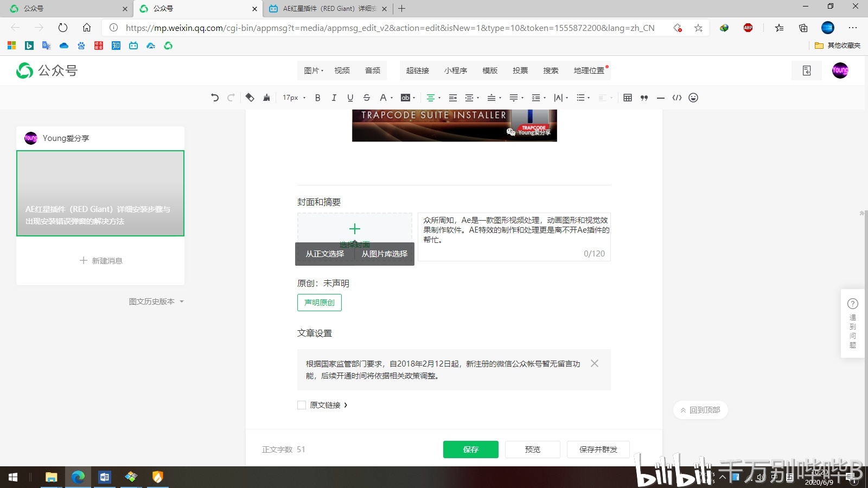Image resolution: width=868 pixels, height=488 pixels.
Task: Undo the last edit
Action: click(214, 98)
